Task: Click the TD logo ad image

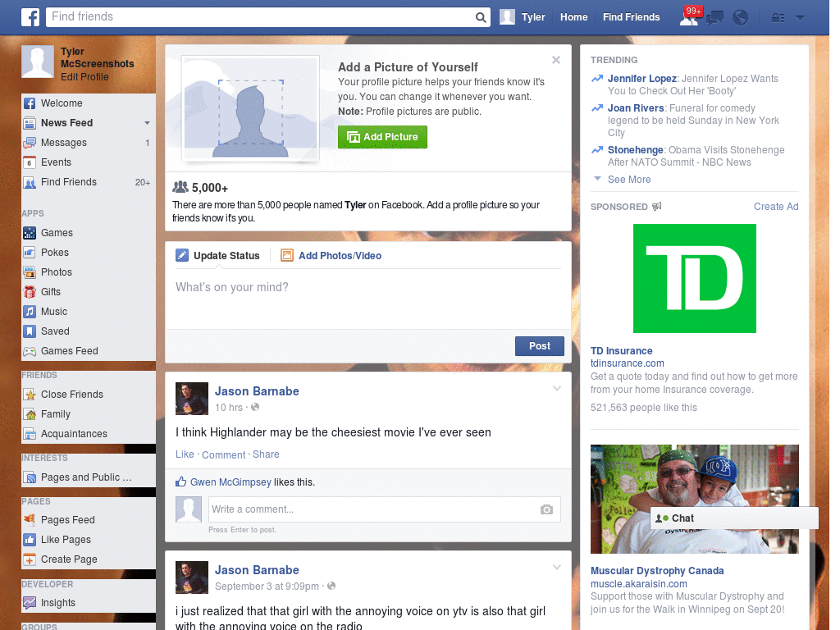Action: coord(694,279)
